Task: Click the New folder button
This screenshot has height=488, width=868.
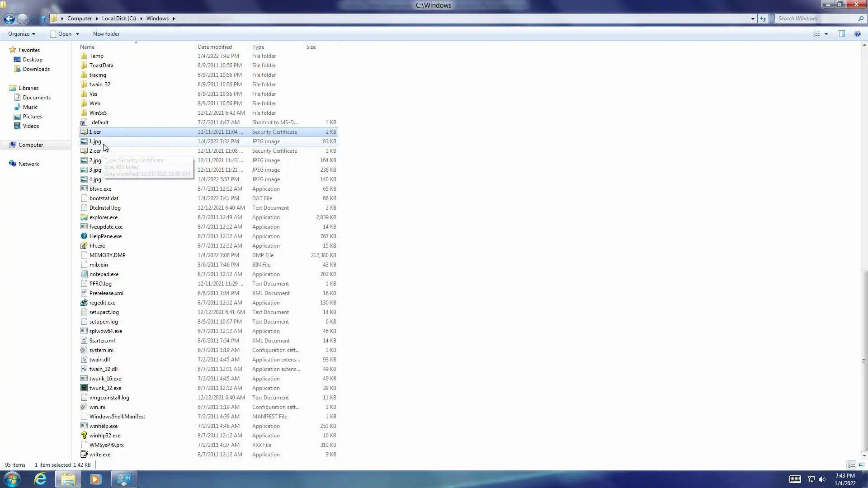Action: tap(106, 34)
